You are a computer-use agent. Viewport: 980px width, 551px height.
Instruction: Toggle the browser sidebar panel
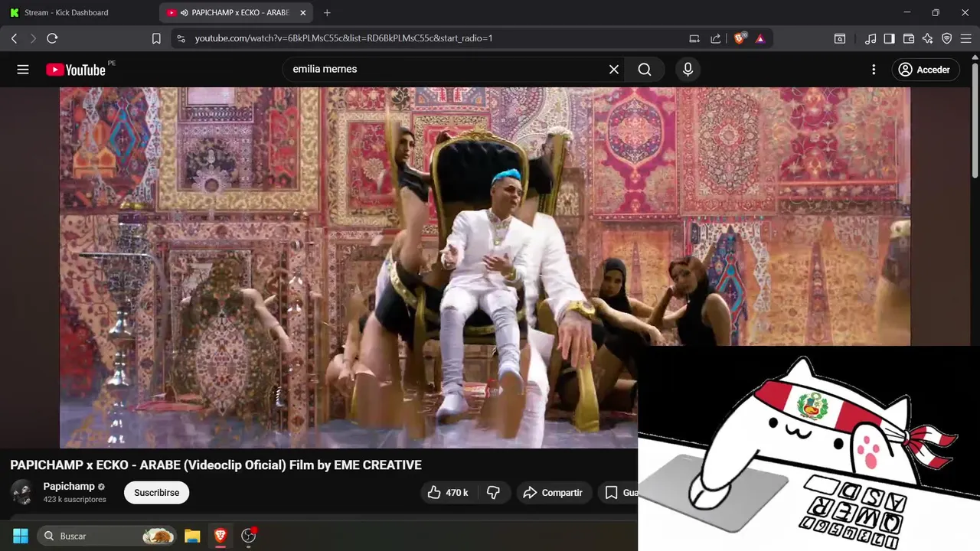889,38
